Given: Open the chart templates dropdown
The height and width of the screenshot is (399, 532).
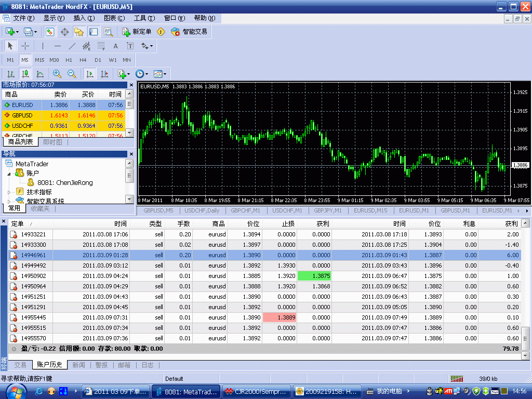Looking at the screenshot, I should [x=159, y=74].
